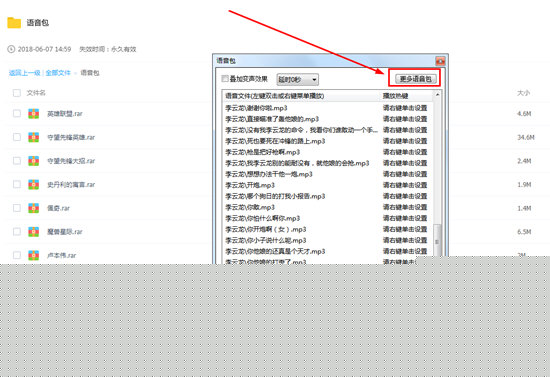Select 李云龙\谢谢你啦.mp3 in the list
Screen dimensions: 550x377
pyautogui.click(x=256, y=108)
